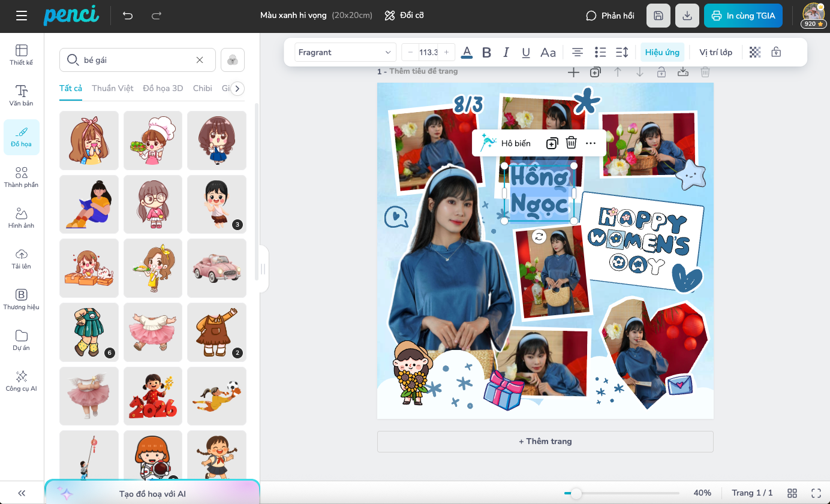
Task: Toggle bold formatting
Action: click(x=486, y=52)
